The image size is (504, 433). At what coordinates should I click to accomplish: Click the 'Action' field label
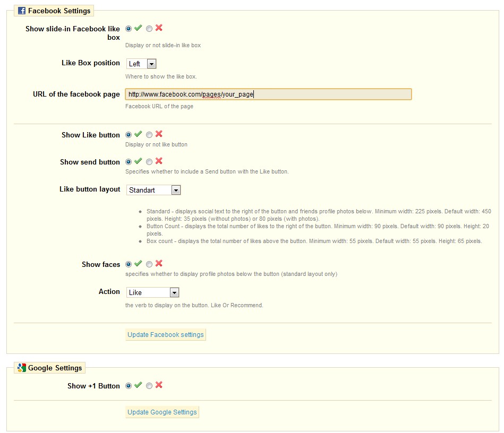[109, 291]
